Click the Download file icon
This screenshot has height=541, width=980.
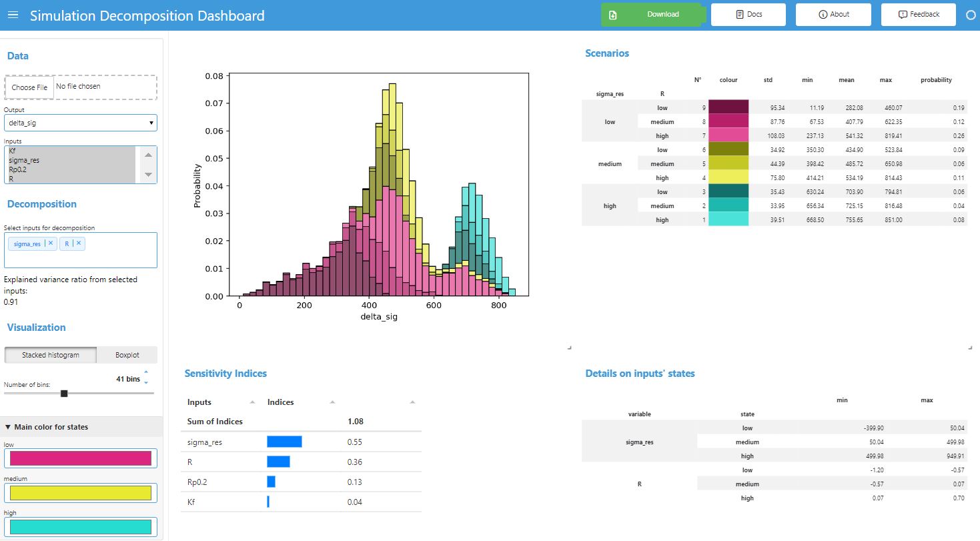[612, 14]
